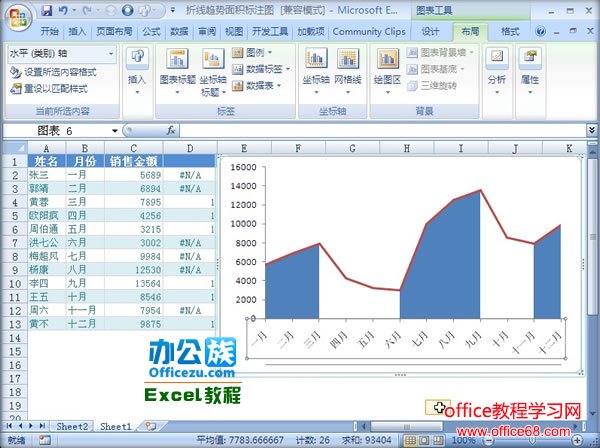Switch to Page Break Preview in status bar

(438, 440)
